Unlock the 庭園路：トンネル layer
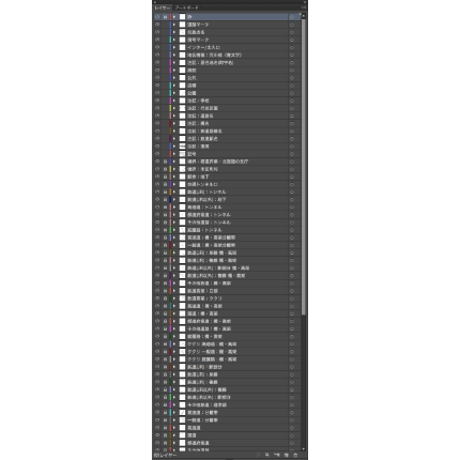The image size is (460, 460). coord(165,230)
